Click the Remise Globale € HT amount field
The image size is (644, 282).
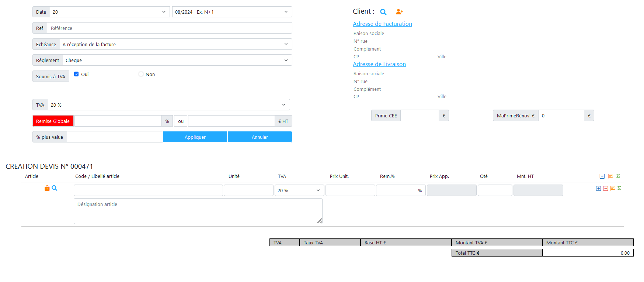coord(231,121)
